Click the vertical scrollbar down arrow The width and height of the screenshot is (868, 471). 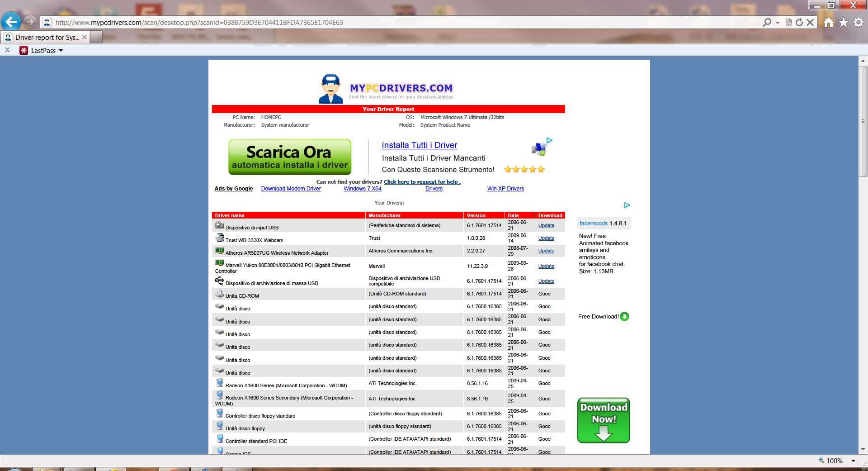pos(863,449)
